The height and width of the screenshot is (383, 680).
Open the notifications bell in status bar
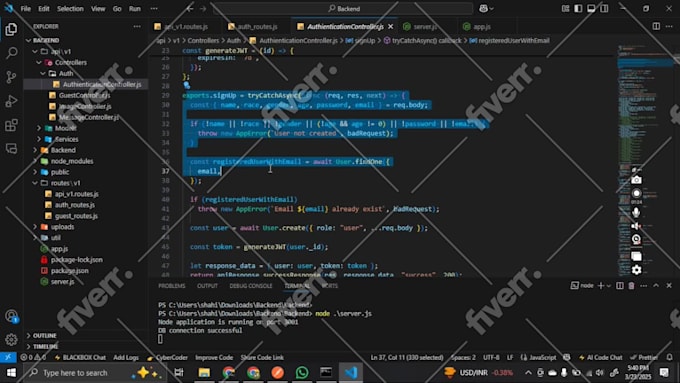670,357
